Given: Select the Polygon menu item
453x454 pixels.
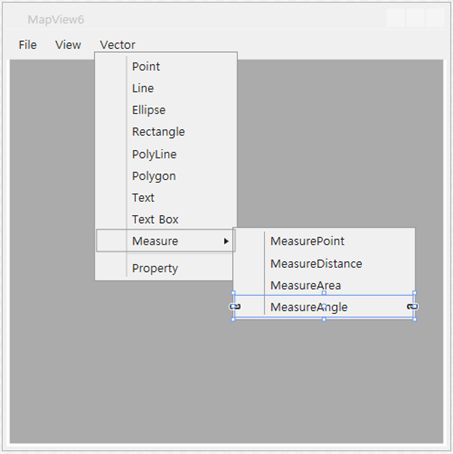Looking at the screenshot, I should [166, 176].
